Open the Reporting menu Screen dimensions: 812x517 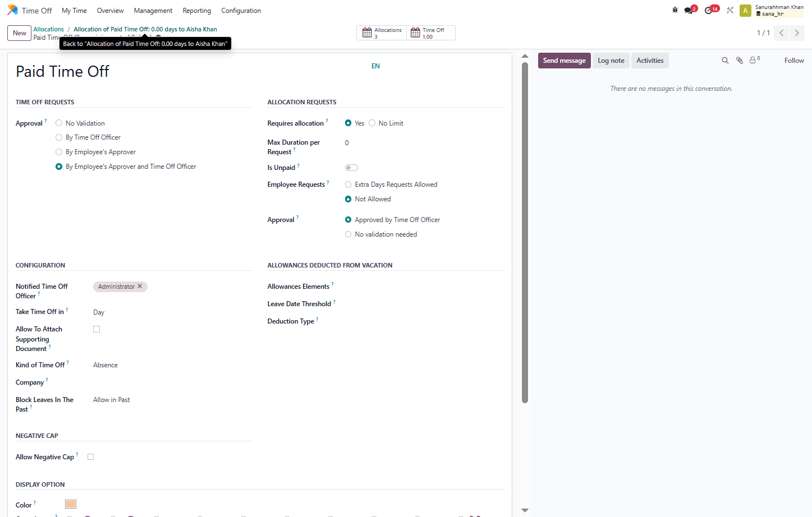(x=197, y=11)
